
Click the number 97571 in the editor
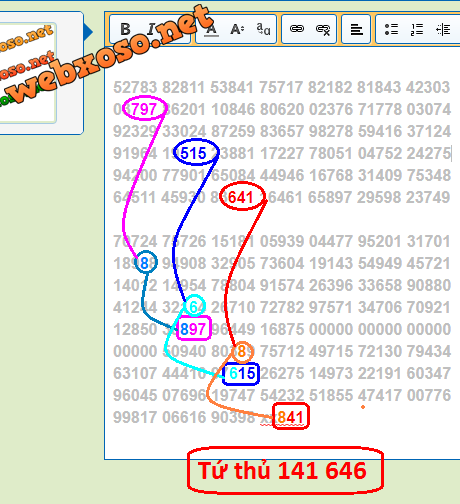click(330, 307)
